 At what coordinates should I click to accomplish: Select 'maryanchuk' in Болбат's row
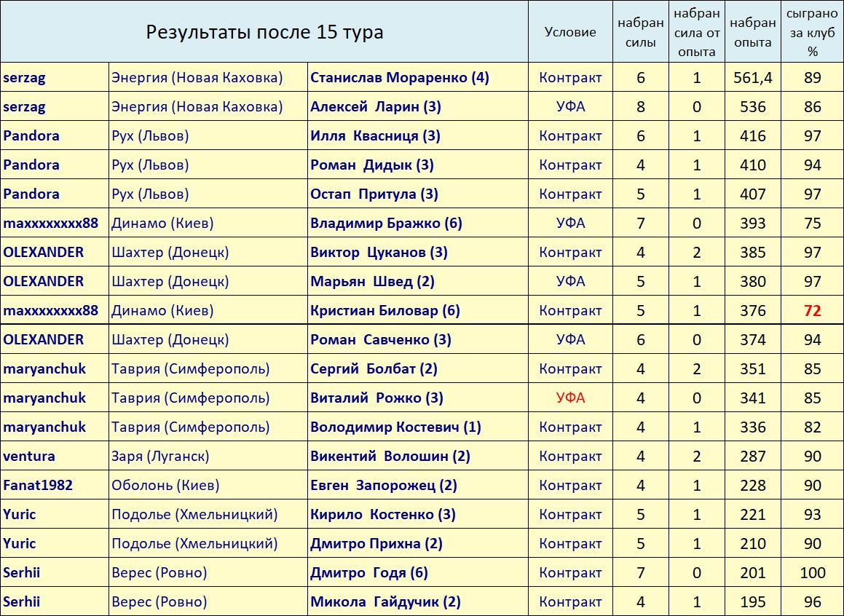[x=44, y=369]
